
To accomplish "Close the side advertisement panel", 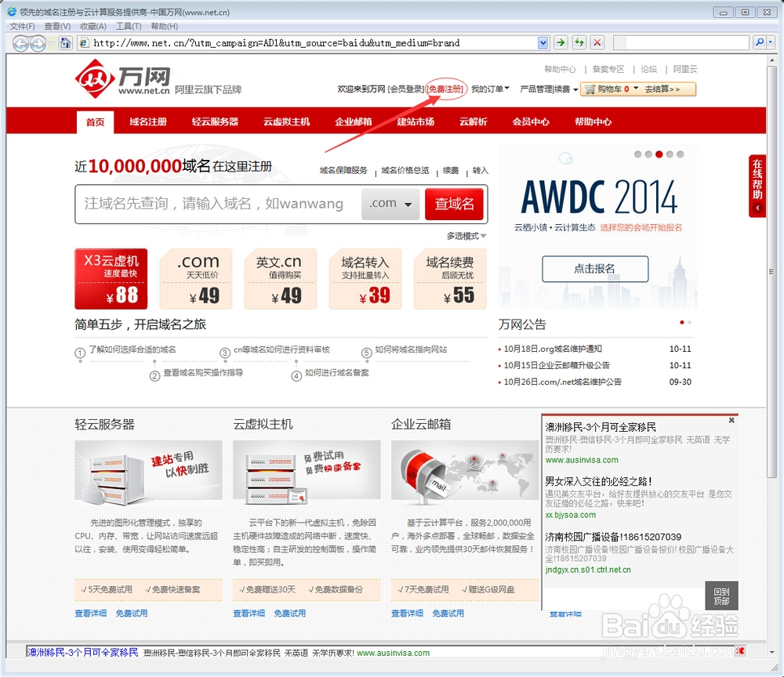I will click(x=731, y=420).
